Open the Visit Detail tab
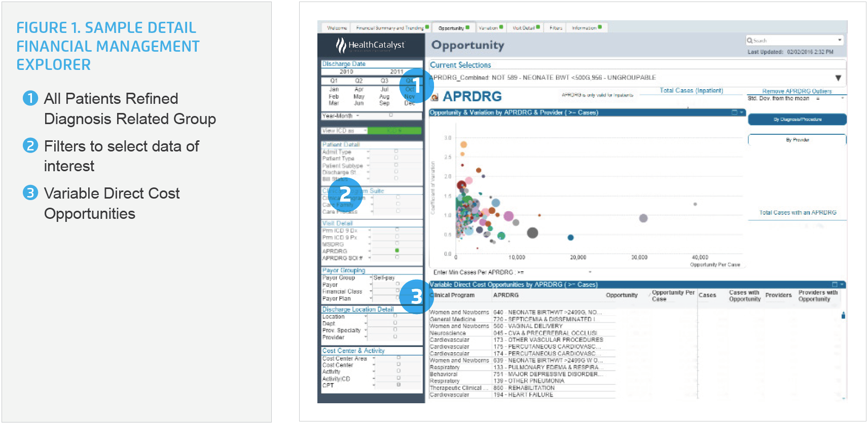The width and height of the screenshot is (868, 423). pyautogui.click(x=526, y=28)
